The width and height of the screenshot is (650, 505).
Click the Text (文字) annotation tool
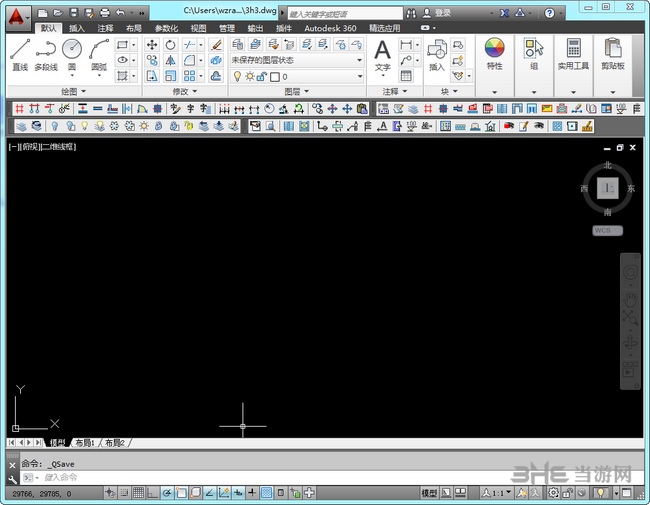[x=382, y=54]
